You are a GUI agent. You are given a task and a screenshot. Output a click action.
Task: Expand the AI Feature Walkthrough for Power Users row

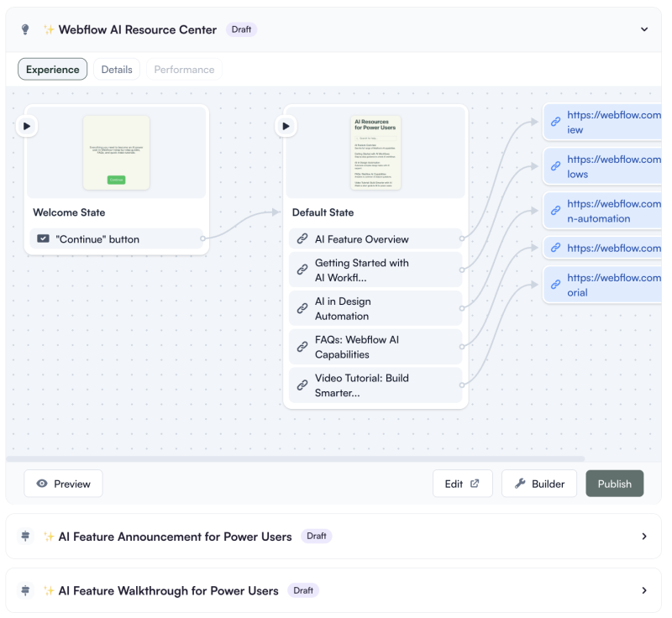coord(644,590)
